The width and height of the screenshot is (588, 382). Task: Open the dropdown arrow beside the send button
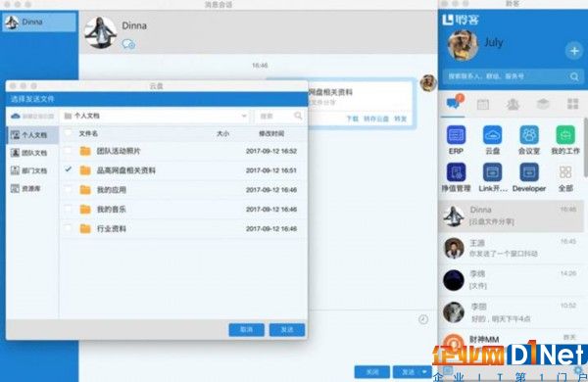click(x=424, y=372)
